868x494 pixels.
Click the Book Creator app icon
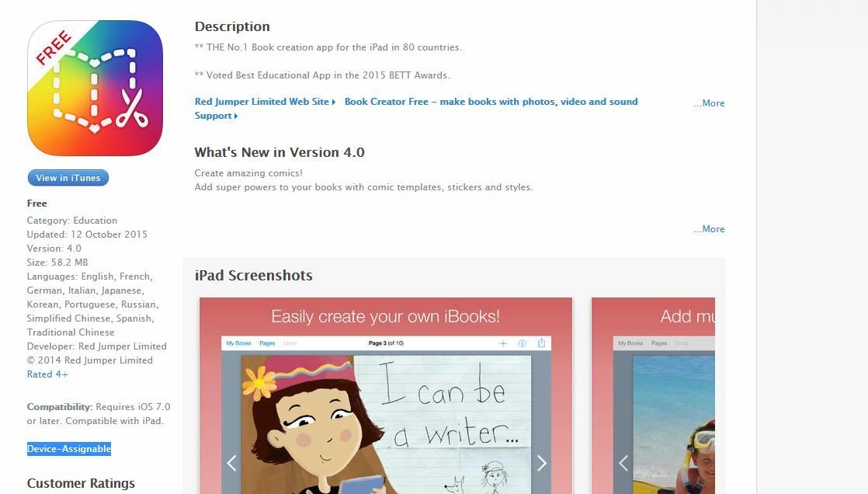click(x=95, y=88)
